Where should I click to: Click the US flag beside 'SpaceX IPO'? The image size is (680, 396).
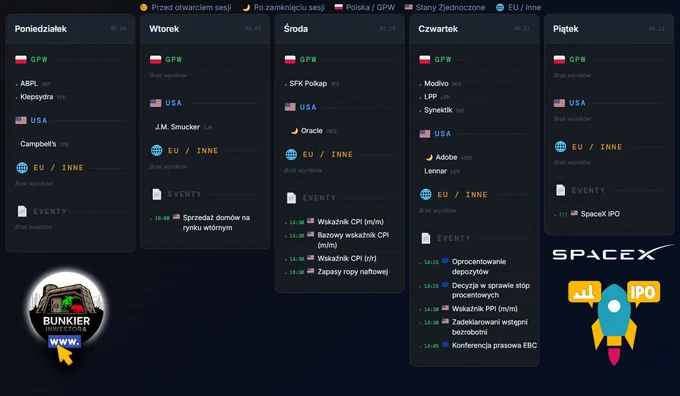coord(574,213)
